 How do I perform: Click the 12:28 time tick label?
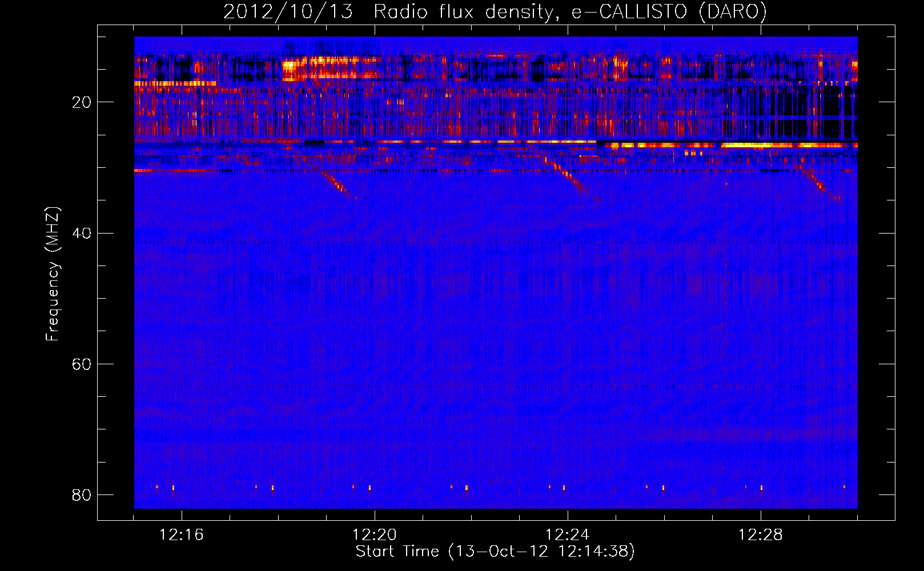[760, 535]
